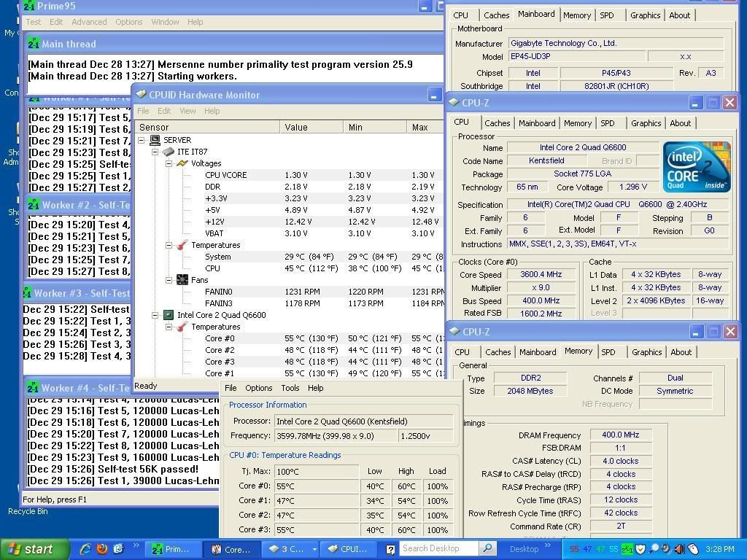Screen dimensions: 747x560
Task: Click the security shield tray icon
Action: click(640, 549)
